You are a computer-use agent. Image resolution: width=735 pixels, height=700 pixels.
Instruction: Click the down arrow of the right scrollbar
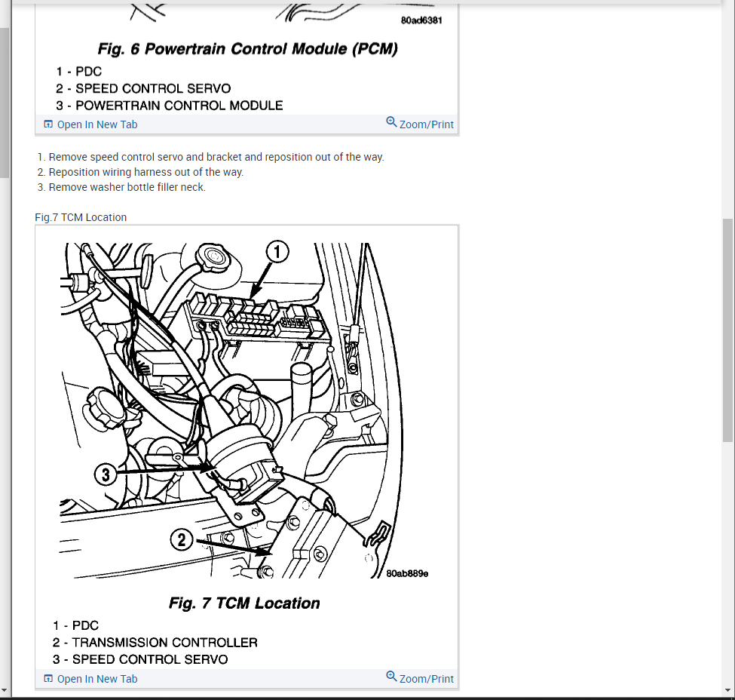point(728,690)
